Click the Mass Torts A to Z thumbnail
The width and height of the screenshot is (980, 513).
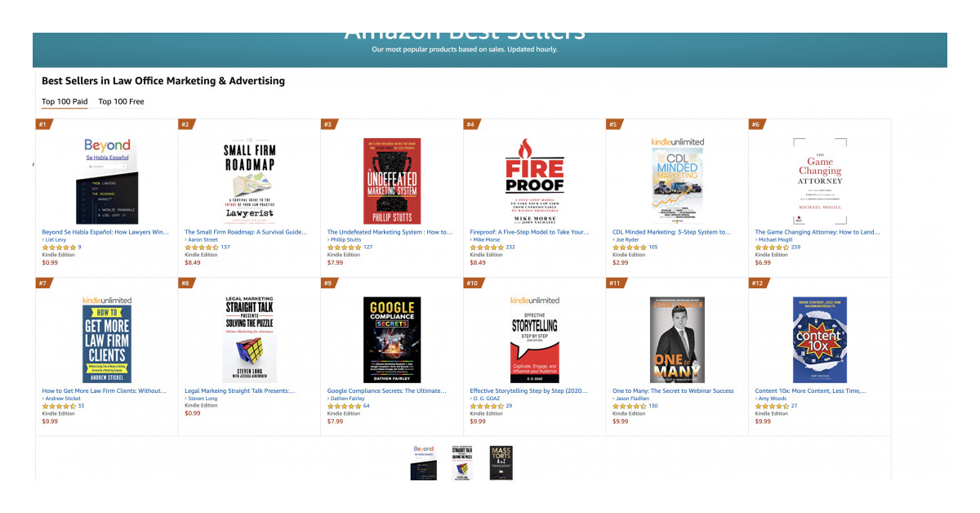[501, 462]
